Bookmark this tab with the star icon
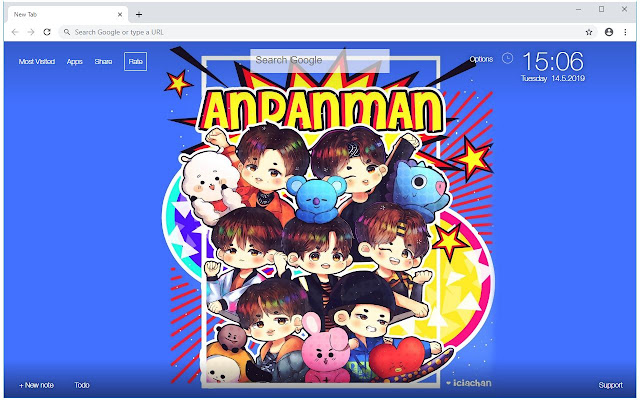The image size is (640, 400). pyautogui.click(x=589, y=32)
